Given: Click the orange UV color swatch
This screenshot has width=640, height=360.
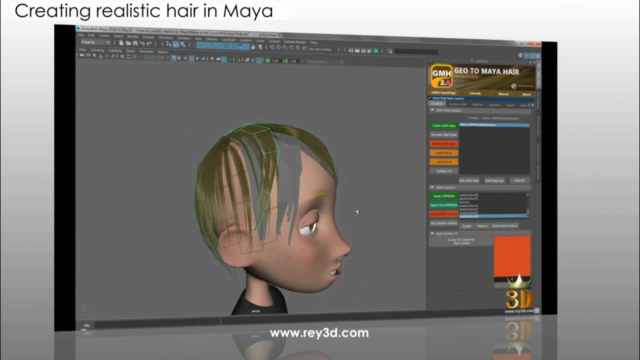Looking at the screenshot, I should [x=512, y=256].
